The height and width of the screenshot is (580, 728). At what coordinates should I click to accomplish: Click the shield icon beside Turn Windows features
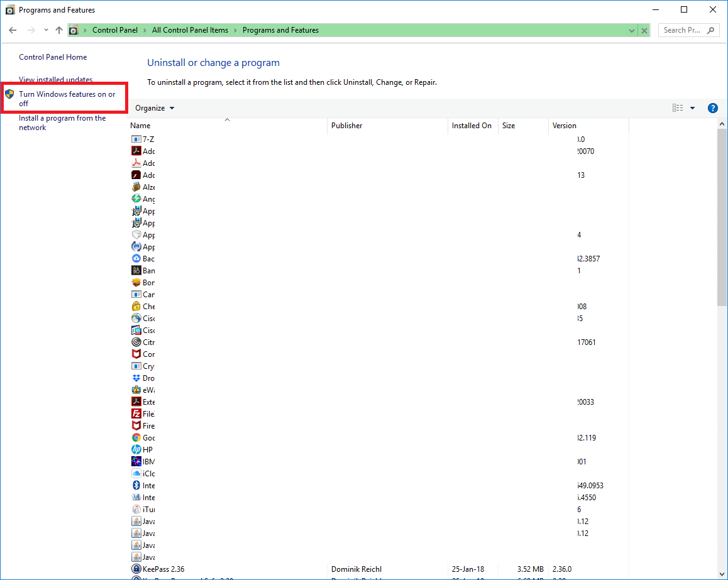[x=10, y=94]
